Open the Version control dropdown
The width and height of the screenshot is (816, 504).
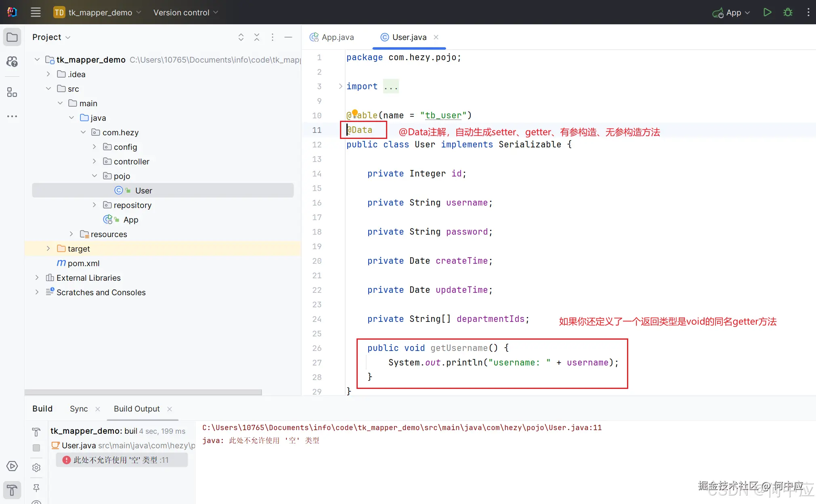pyautogui.click(x=185, y=13)
